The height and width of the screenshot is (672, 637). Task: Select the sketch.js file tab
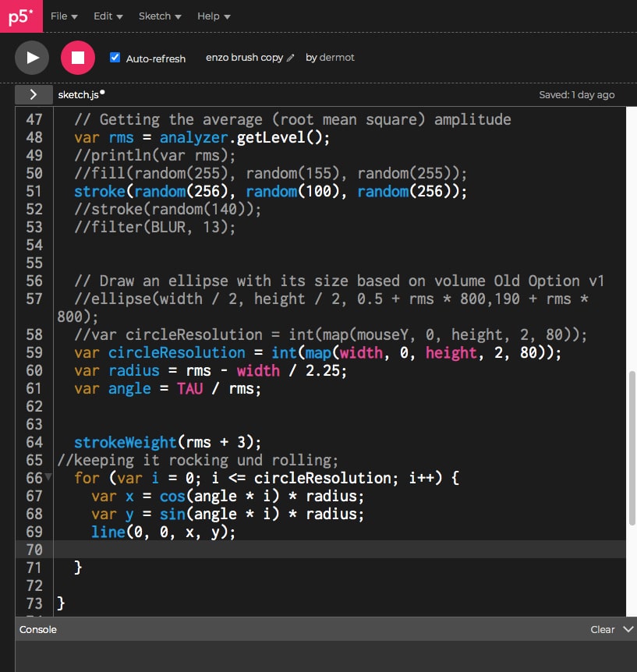pos(78,94)
